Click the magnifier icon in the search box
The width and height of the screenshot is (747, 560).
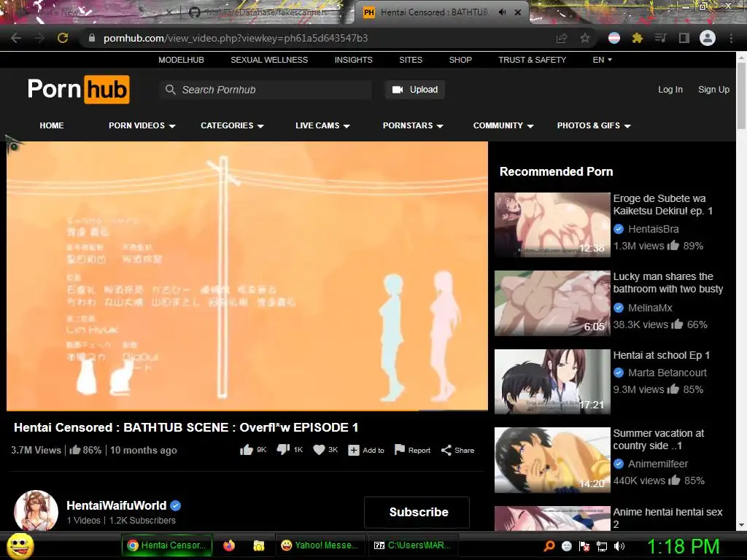[x=170, y=90]
